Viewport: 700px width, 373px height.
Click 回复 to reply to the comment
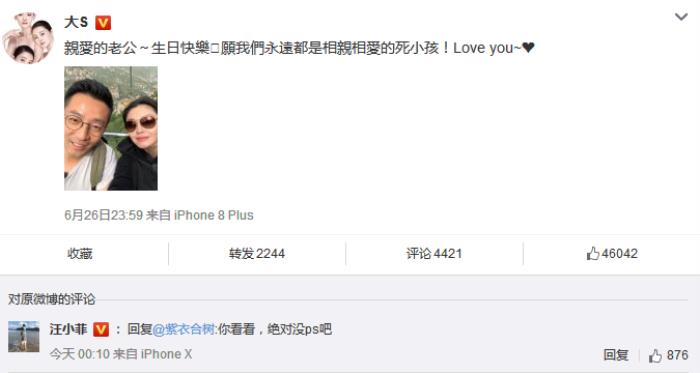tap(616, 355)
